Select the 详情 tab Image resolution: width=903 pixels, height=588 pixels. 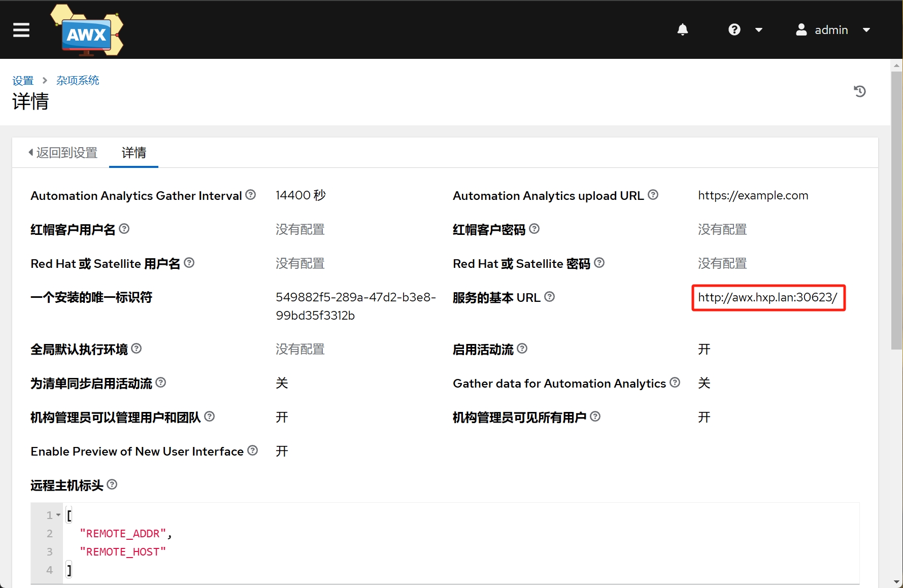click(134, 153)
